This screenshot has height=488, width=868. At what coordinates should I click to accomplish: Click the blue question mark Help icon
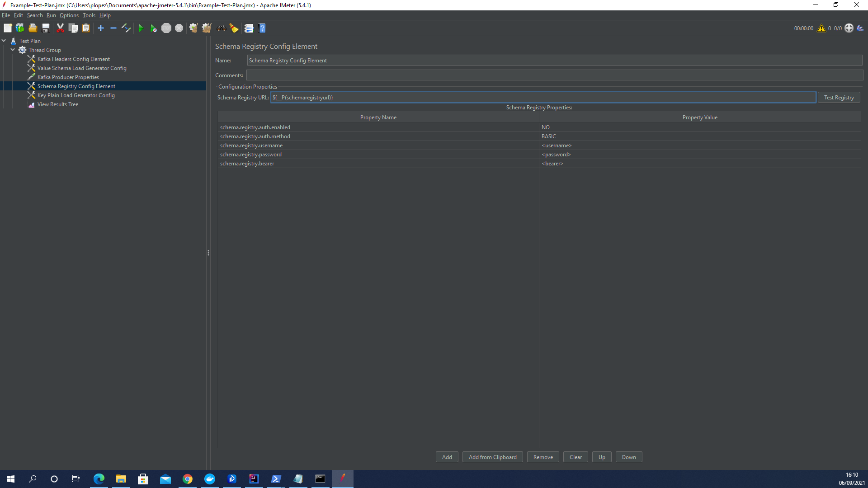point(262,28)
